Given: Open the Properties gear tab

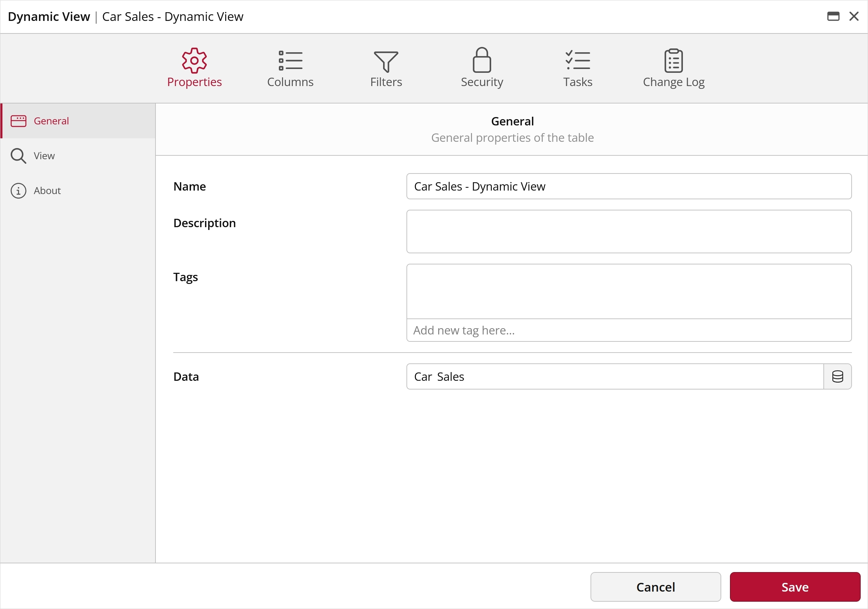Looking at the screenshot, I should click(x=194, y=68).
